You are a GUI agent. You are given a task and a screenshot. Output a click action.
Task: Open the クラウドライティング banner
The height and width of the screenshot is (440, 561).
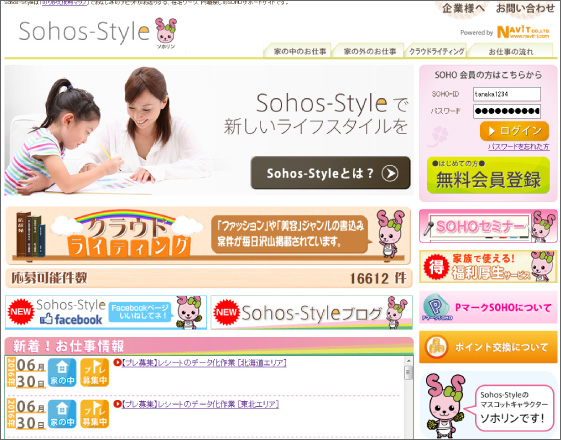[208, 235]
